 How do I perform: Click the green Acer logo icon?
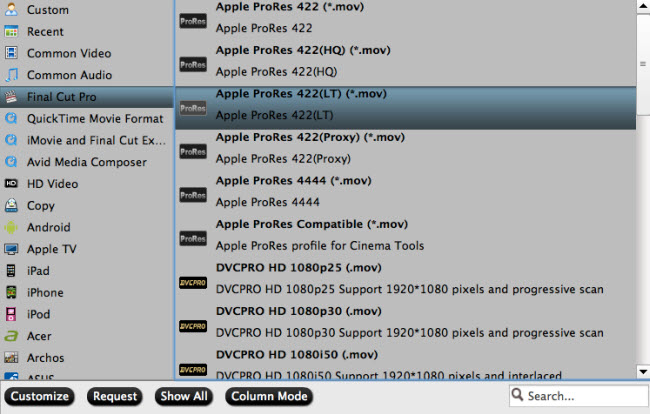coord(11,336)
